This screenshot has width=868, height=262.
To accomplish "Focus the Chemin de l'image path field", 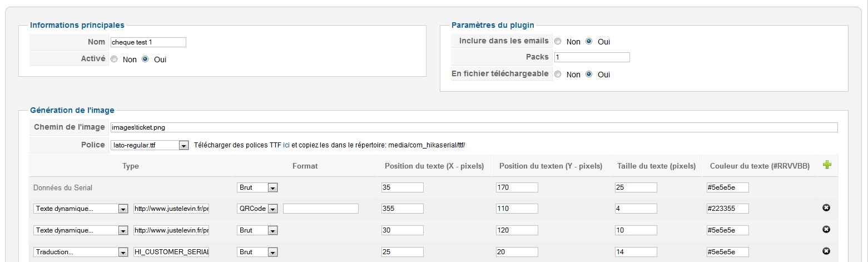I will pyautogui.click(x=474, y=127).
